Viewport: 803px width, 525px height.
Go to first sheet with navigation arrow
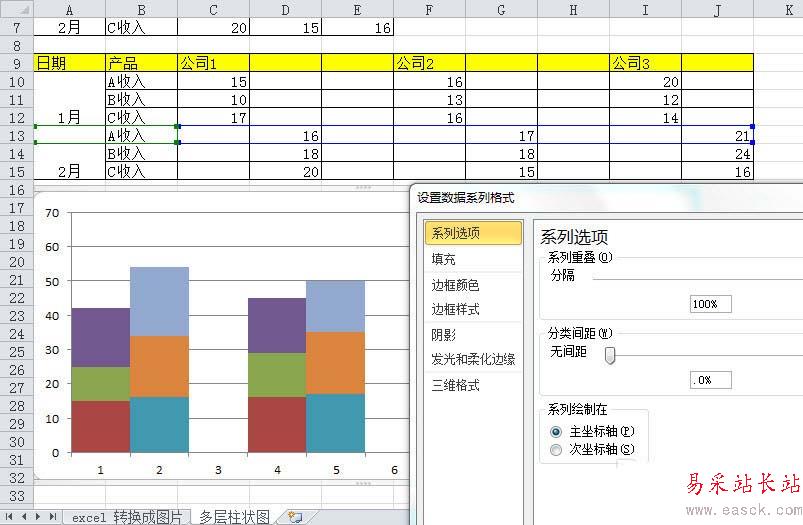(x=9, y=517)
